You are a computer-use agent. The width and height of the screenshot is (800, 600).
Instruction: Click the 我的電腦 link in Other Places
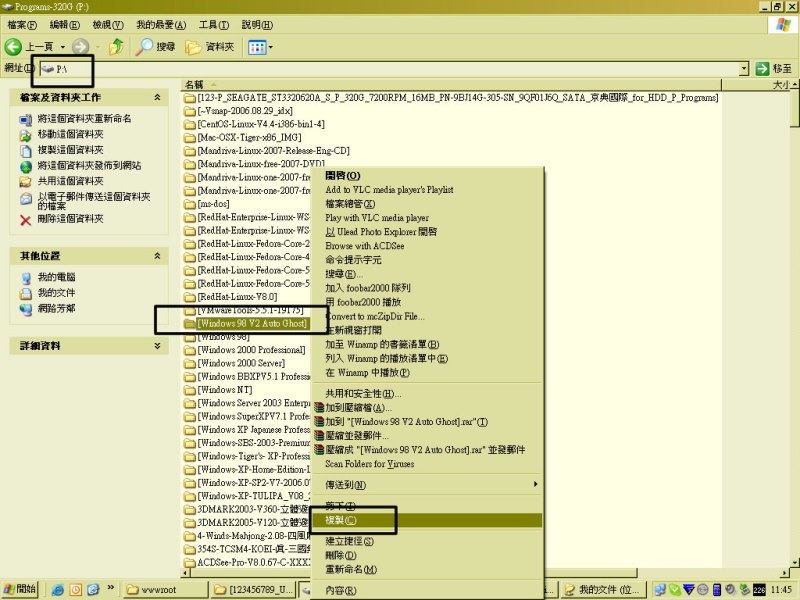(56, 277)
